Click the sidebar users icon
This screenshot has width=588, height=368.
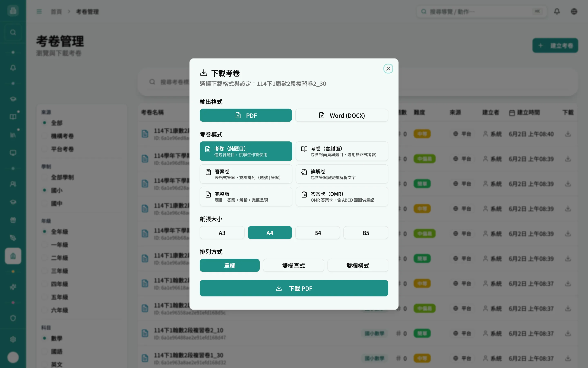click(13, 184)
